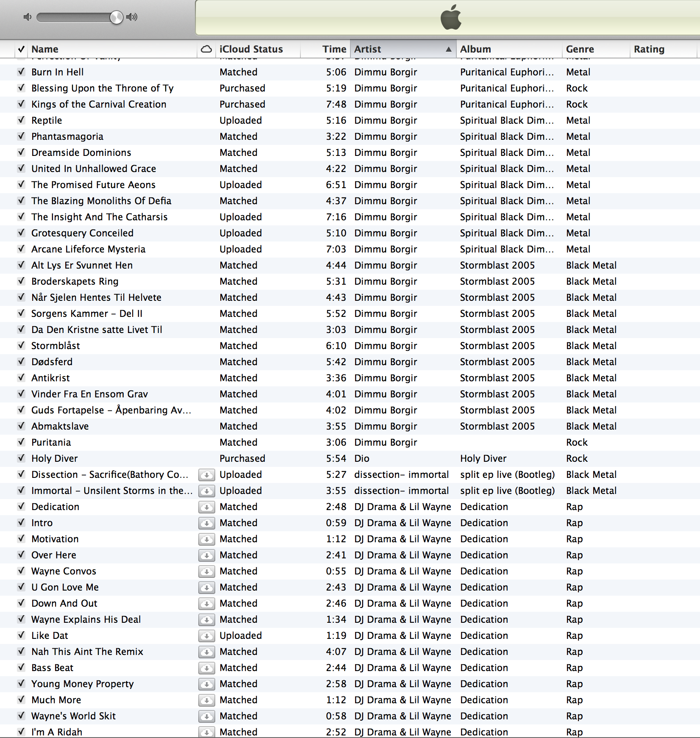Click the Apple logo in display

pyautogui.click(x=451, y=17)
